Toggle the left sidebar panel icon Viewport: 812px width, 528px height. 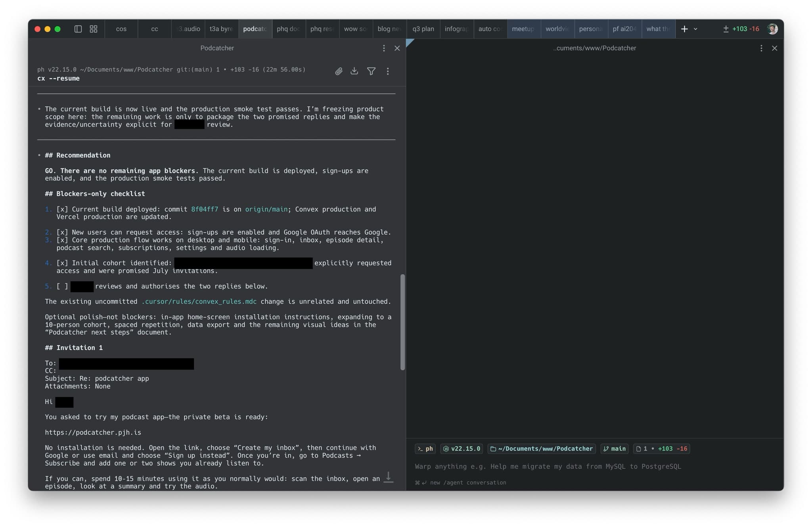(x=78, y=29)
